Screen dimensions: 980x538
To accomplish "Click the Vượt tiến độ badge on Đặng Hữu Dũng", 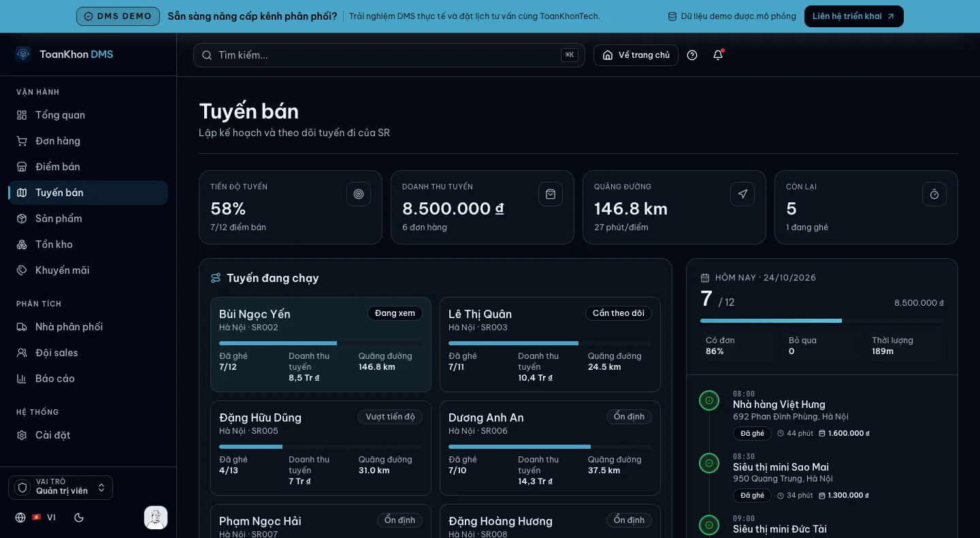I will pos(390,417).
